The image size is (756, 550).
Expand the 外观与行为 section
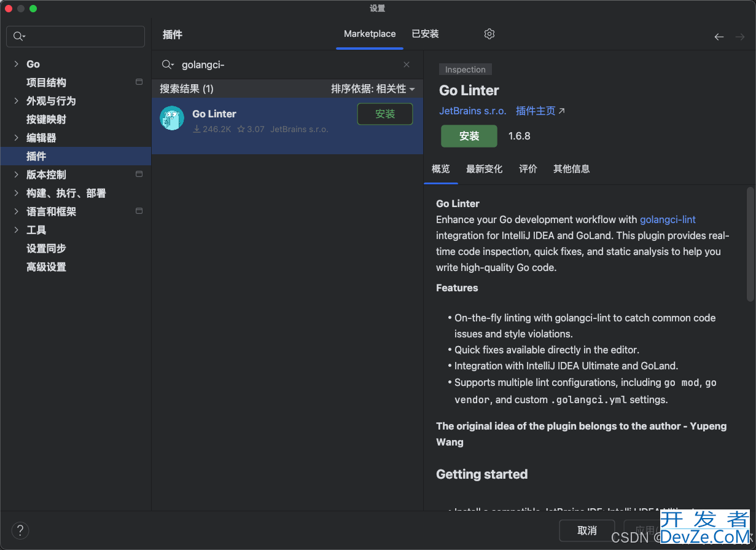coord(17,101)
